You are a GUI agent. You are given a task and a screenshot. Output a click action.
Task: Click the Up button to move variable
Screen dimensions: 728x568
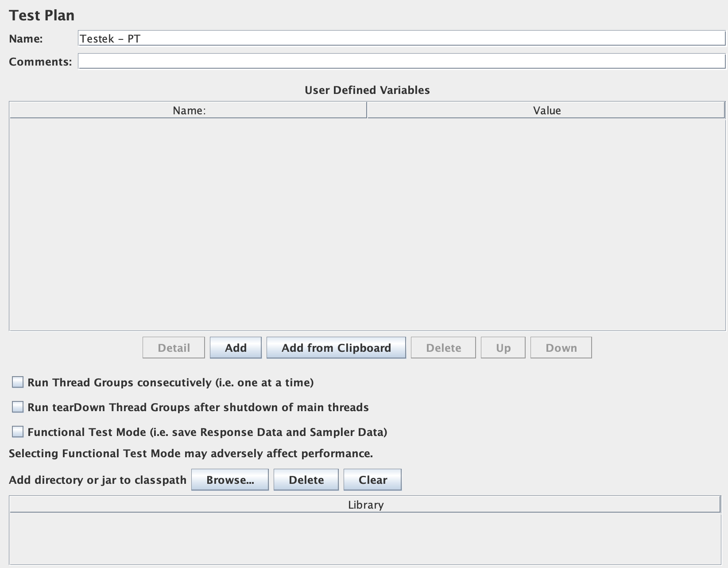coord(503,348)
